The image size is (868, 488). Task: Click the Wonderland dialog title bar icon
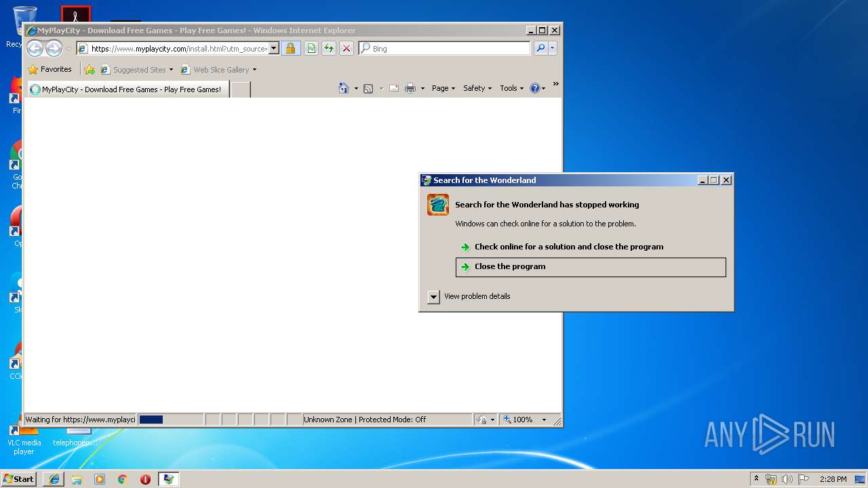coord(427,180)
